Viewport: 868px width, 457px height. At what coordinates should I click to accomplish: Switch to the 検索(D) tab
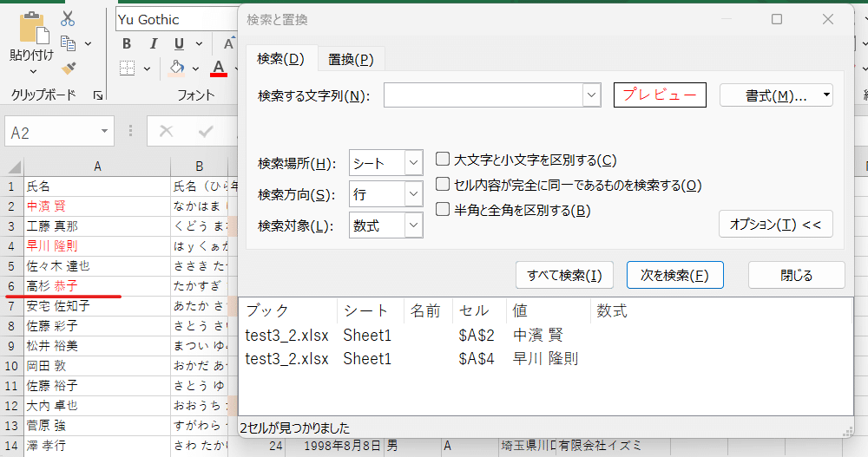280,59
